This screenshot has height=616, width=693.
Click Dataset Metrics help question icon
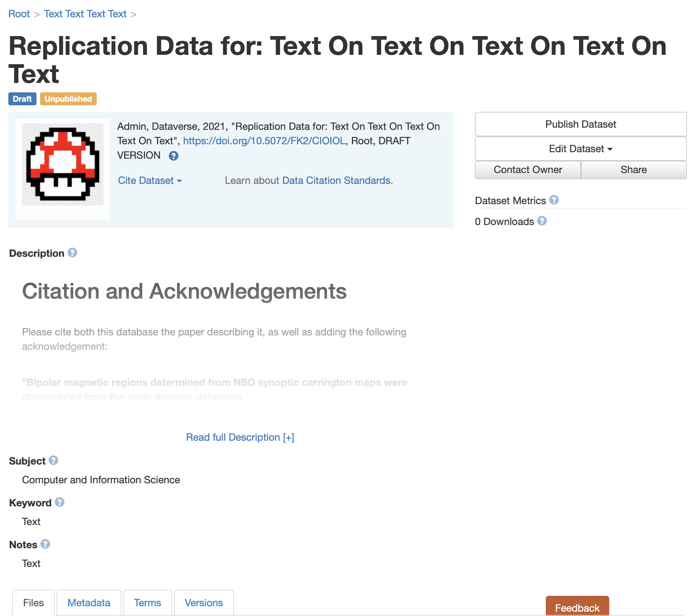[554, 200]
